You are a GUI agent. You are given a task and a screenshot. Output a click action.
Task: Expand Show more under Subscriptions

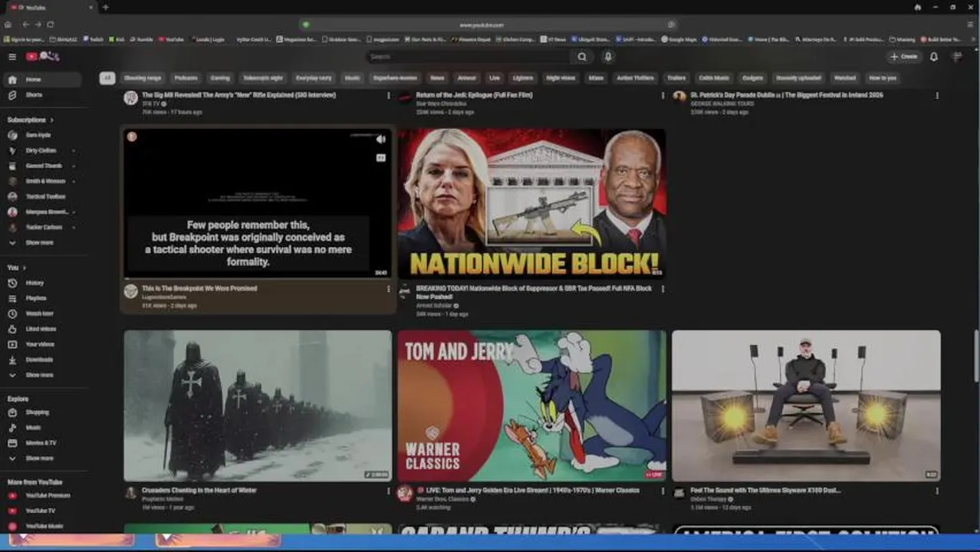(41, 242)
